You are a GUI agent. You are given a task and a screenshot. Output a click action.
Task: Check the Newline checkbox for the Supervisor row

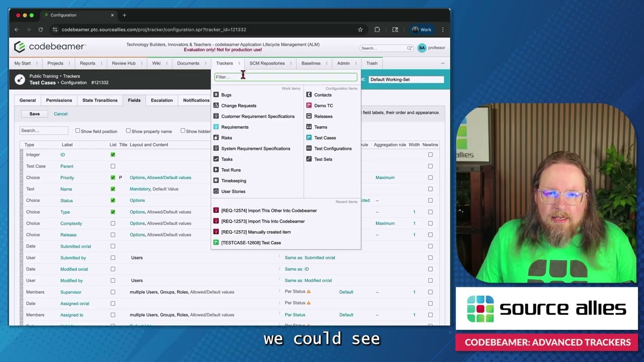430,292
